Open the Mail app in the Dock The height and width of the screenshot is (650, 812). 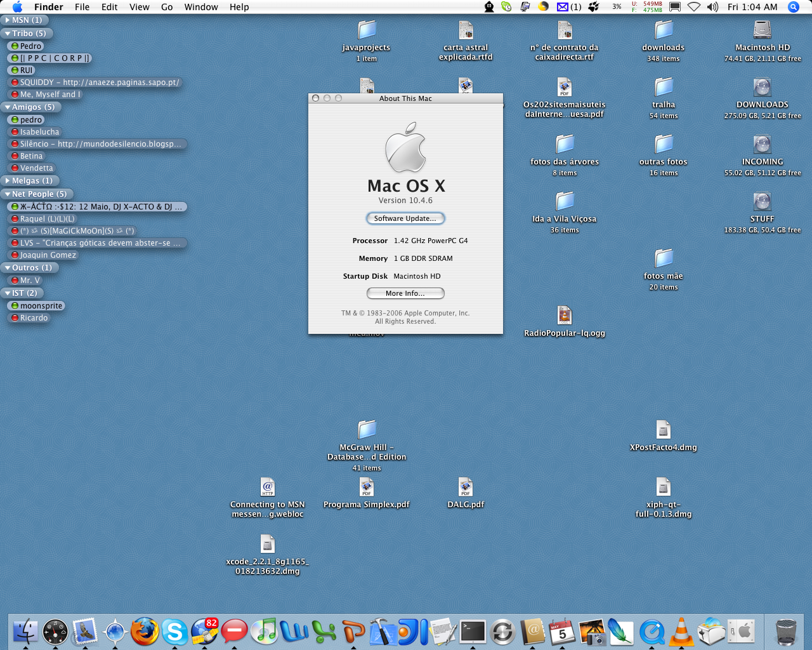pos(85,632)
